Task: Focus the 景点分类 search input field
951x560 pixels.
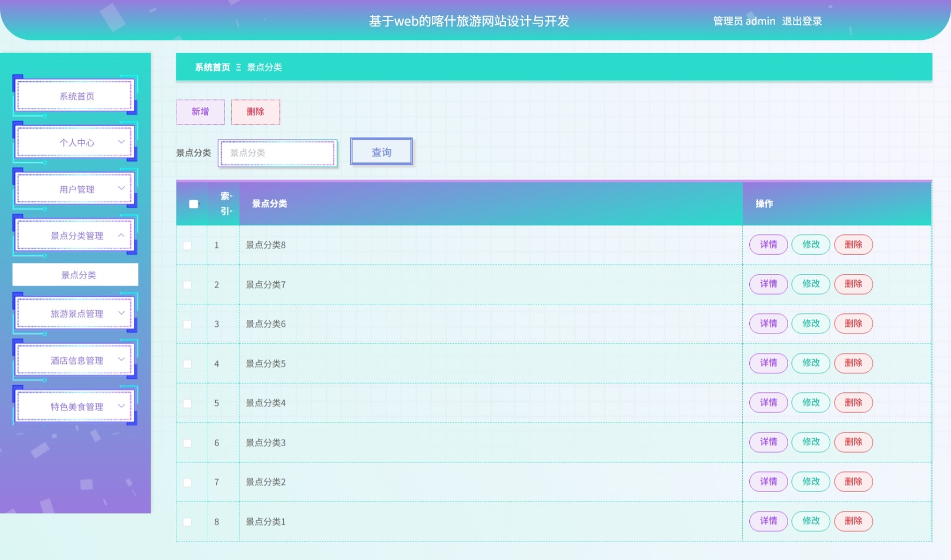Action: point(278,153)
